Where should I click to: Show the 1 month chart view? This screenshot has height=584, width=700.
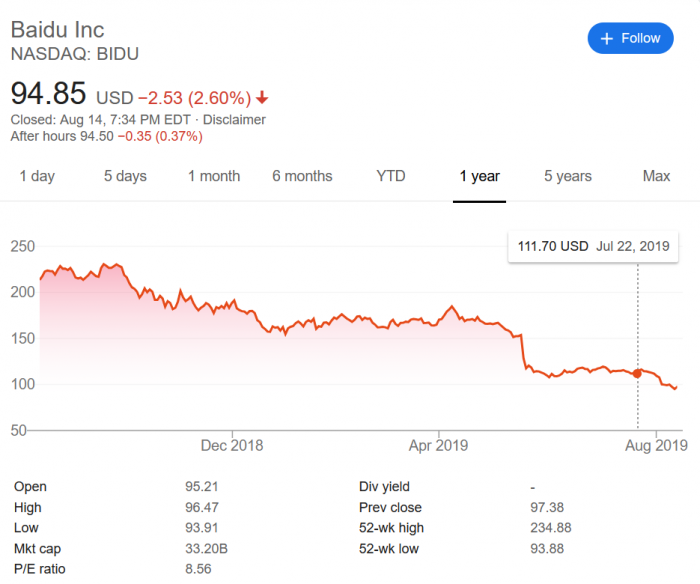tap(214, 176)
